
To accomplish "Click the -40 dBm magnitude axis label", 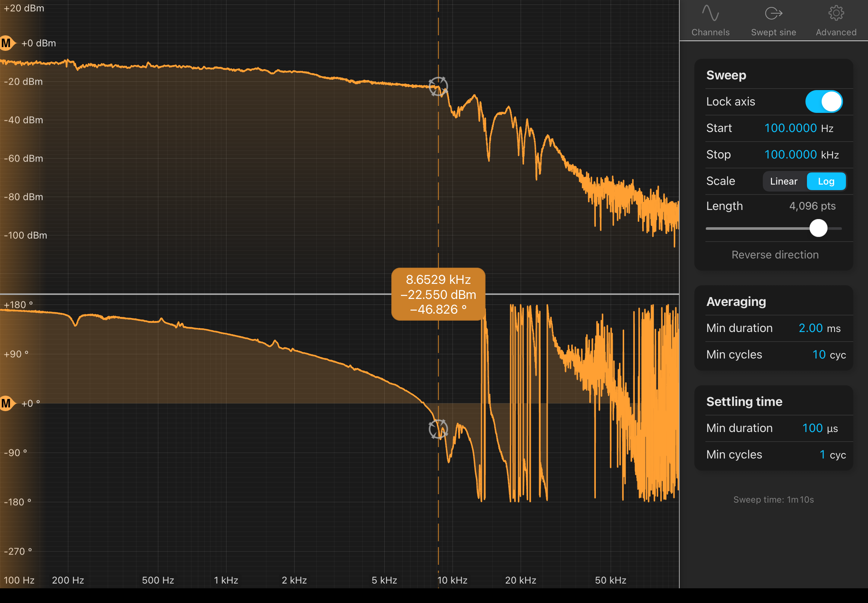I will [24, 120].
